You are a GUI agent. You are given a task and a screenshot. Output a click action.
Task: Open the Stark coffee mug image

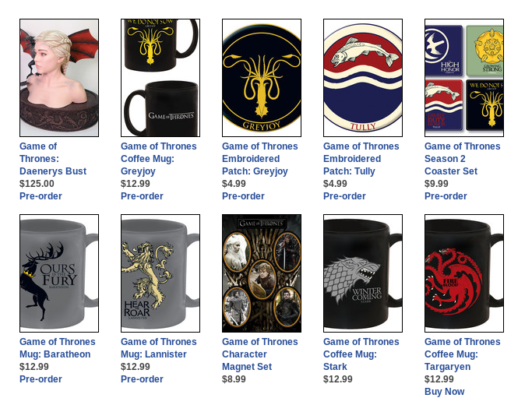tap(363, 273)
